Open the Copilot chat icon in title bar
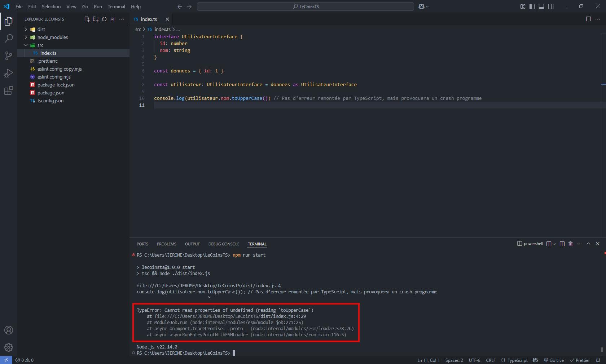This screenshot has height=364, width=606. click(x=421, y=6)
